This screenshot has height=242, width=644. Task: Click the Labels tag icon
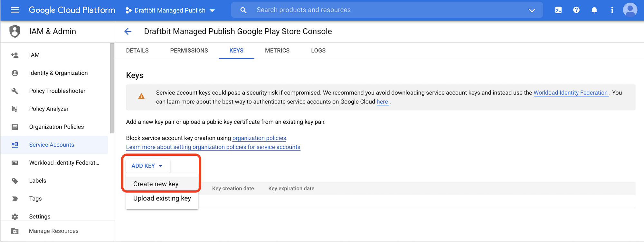[x=15, y=181]
